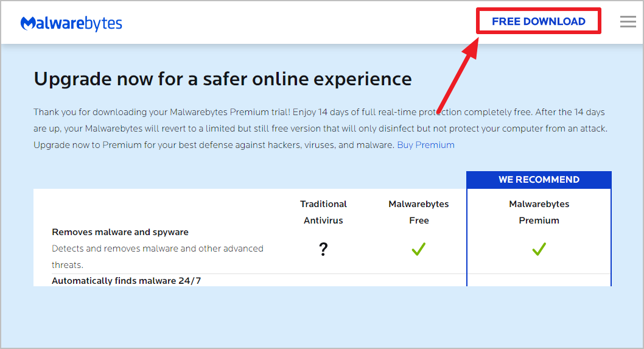
Task: Click the green checkmark under Malwarebytes Premium
Action: 539,249
